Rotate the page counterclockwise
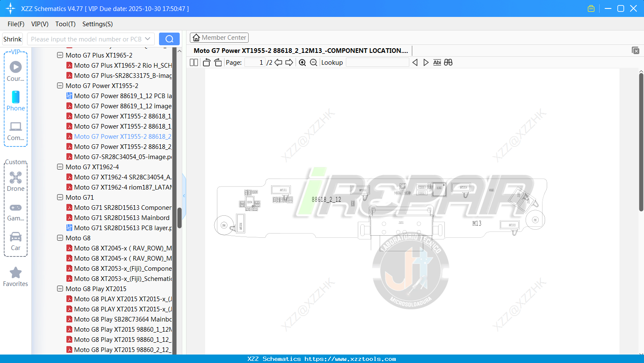 click(206, 63)
